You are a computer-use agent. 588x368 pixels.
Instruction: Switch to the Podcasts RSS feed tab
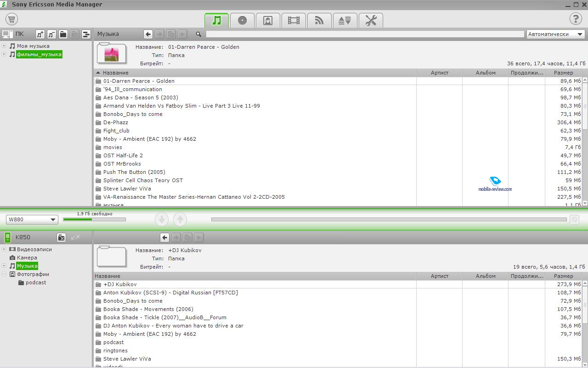[319, 20]
